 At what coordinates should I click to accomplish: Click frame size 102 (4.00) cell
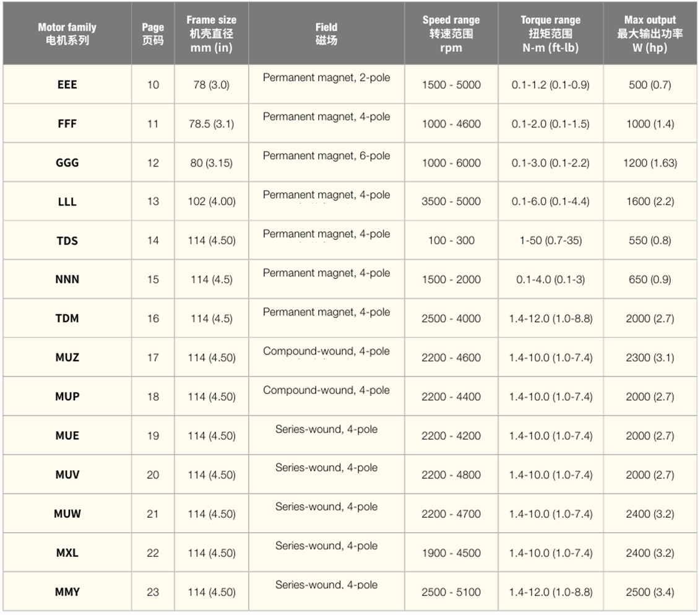[x=212, y=201]
